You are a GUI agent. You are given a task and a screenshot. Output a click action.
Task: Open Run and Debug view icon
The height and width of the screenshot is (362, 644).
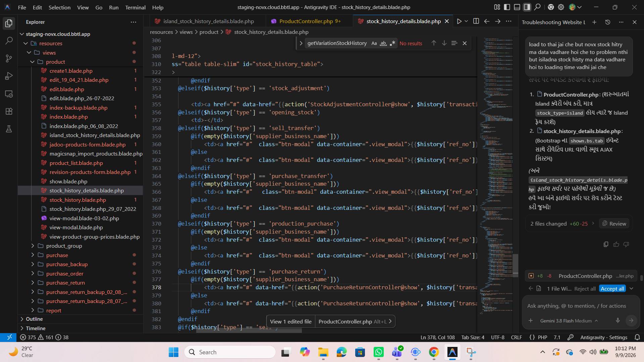tap(9, 76)
